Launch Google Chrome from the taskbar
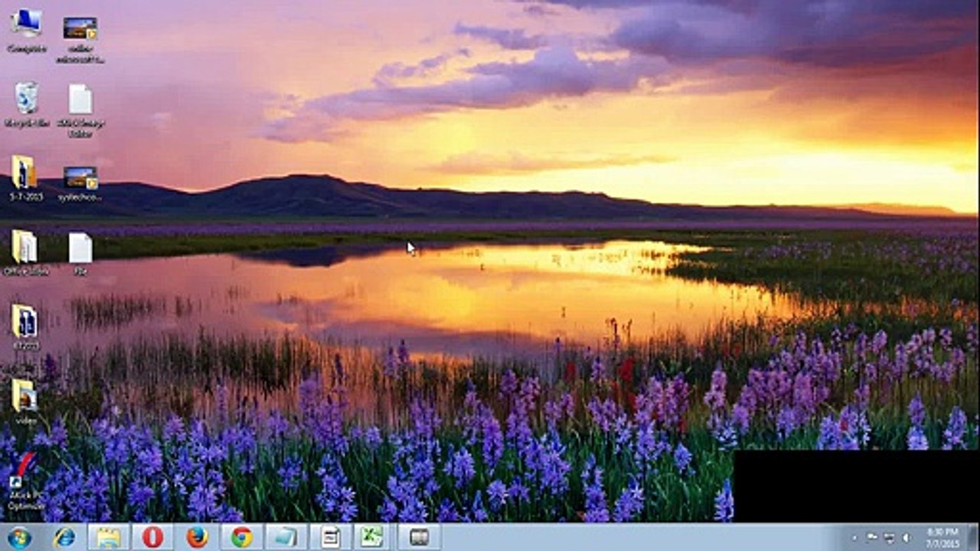The image size is (980, 551). click(242, 538)
